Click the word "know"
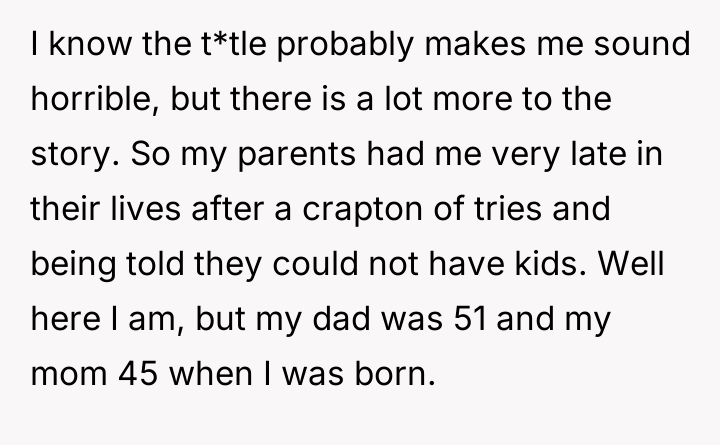Screen dimensions: 720x445 coord(82,45)
